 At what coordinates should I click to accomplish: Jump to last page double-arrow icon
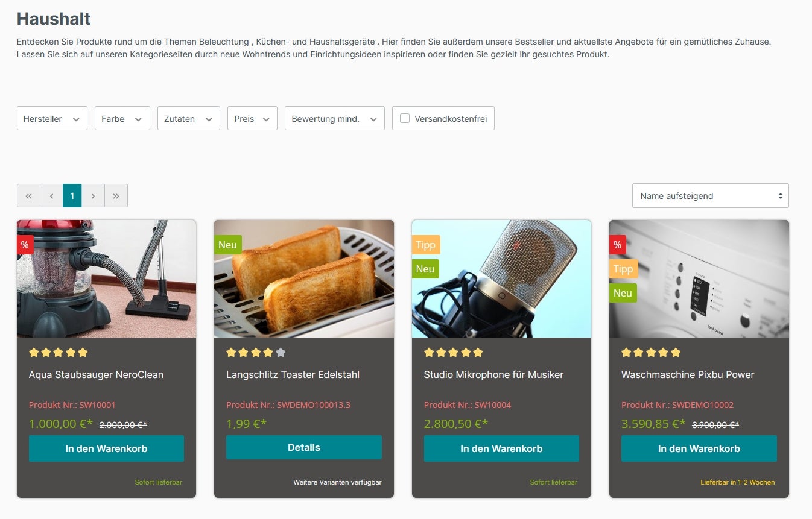116,196
